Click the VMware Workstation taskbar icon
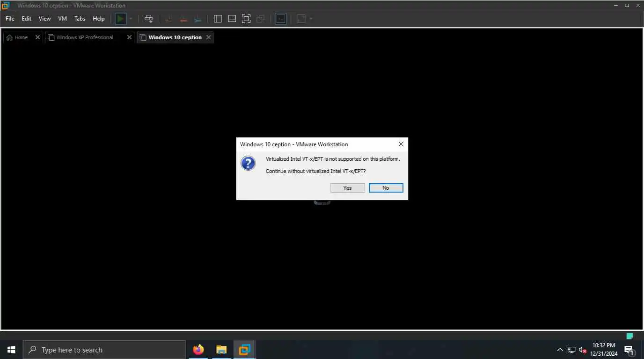Image resolution: width=644 pixels, height=359 pixels. [244, 350]
